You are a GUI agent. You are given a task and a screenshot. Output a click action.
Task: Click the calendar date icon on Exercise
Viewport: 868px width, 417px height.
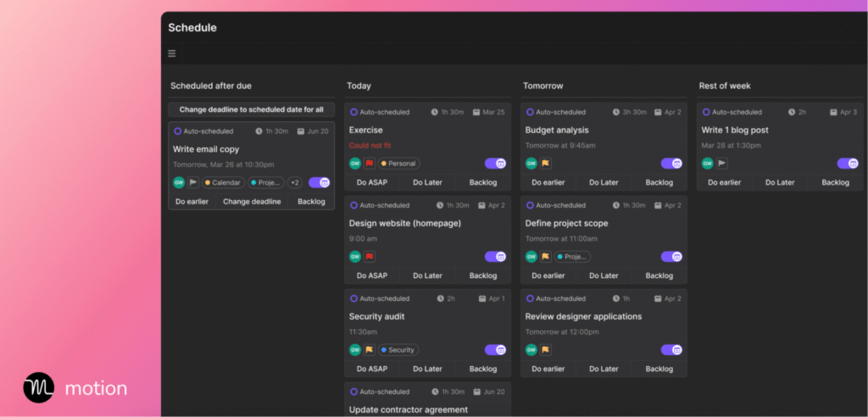(476, 112)
